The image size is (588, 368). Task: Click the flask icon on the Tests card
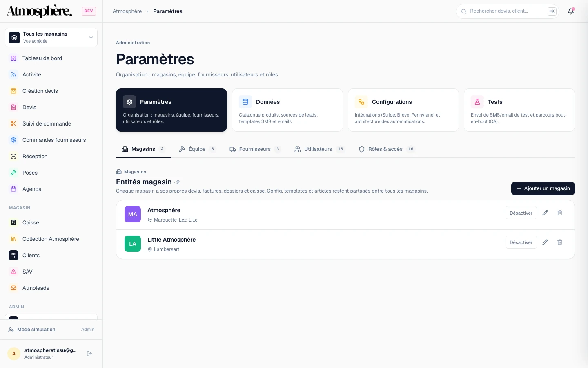tap(477, 102)
